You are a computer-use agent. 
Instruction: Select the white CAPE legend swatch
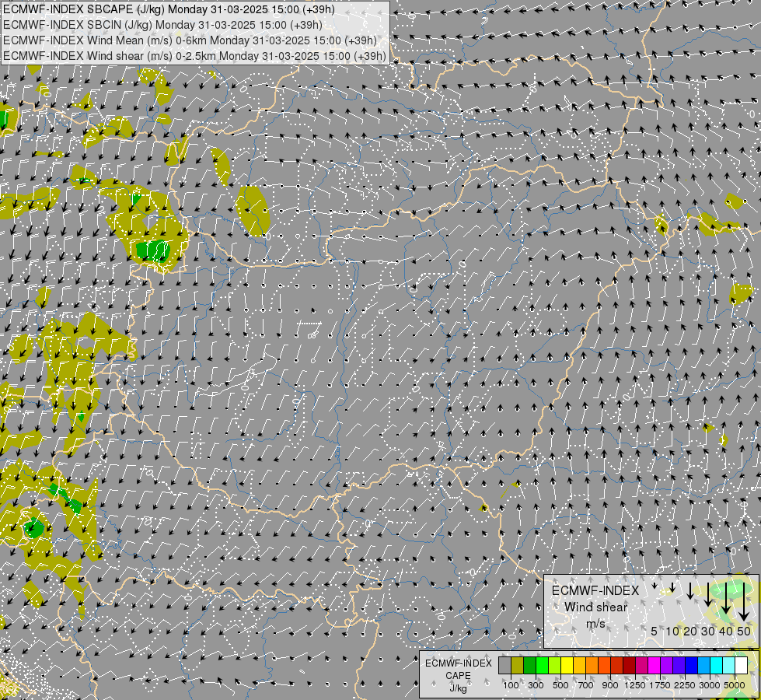(741, 665)
